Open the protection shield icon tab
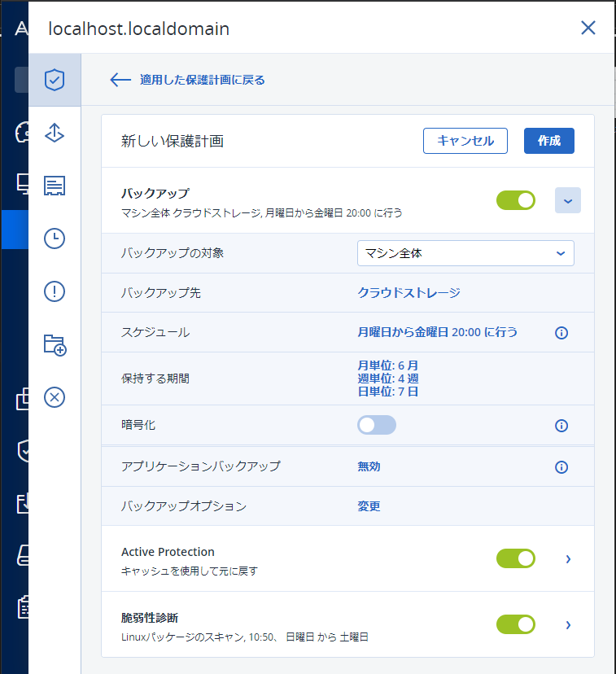616x674 pixels. (55, 80)
